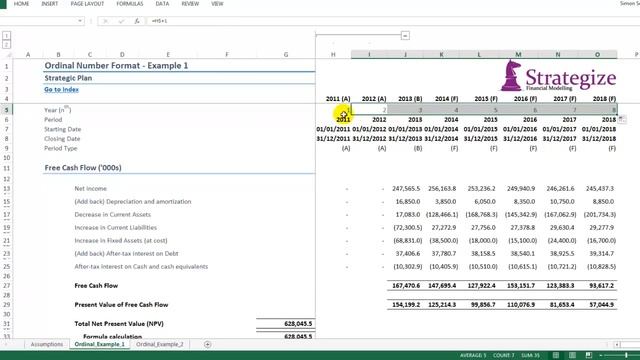The width and height of the screenshot is (640, 360).
Task: Select the 'Free Cash Flow ('000s)' heading cell
Action: click(83, 168)
